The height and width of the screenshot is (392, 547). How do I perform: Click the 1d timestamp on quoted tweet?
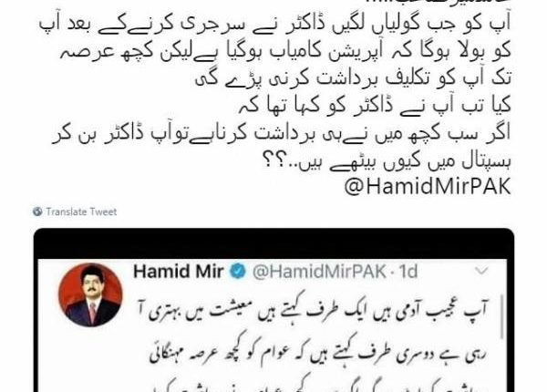pos(408,272)
